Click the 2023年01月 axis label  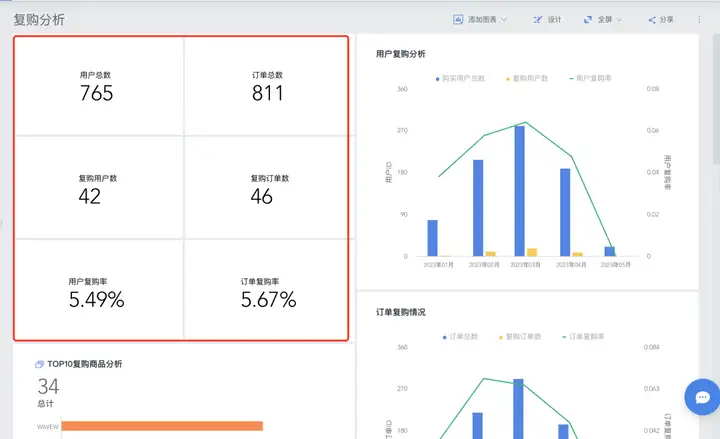pos(438,265)
